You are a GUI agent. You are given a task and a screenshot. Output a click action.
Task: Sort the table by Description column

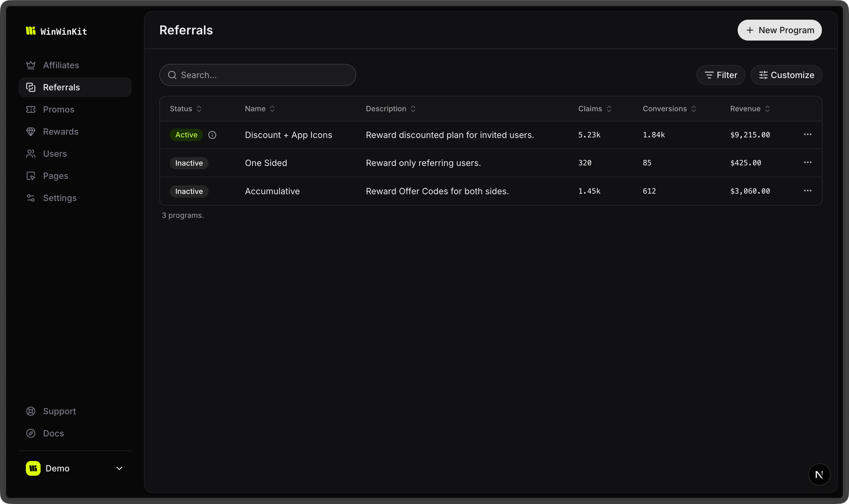[x=391, y=109]
